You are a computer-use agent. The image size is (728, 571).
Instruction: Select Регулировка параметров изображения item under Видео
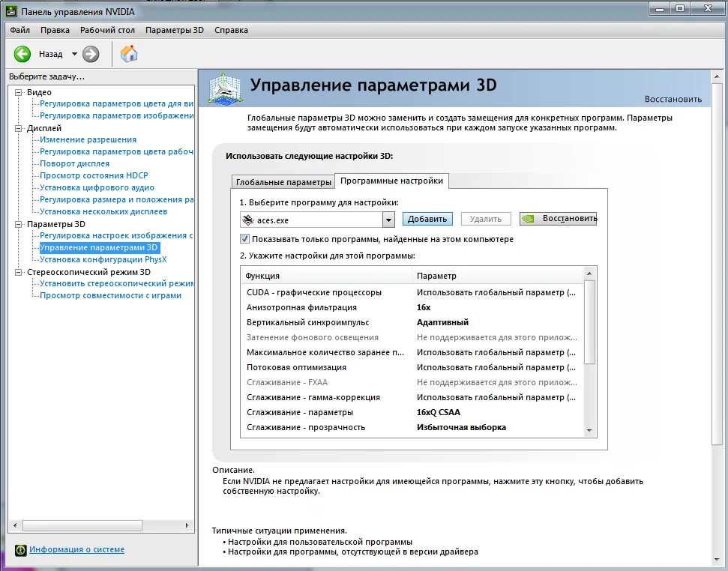pyautogui.click(x=116, y=115)
